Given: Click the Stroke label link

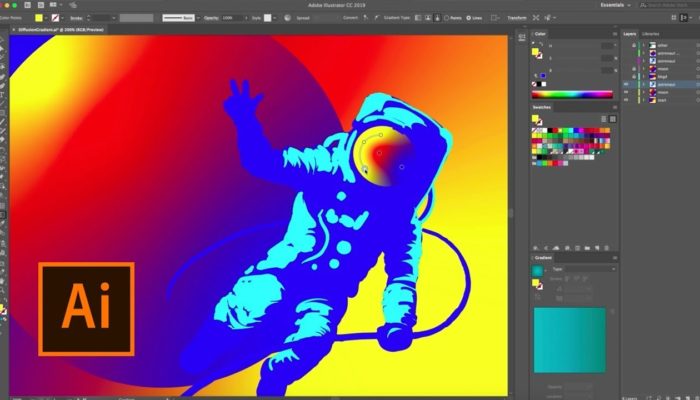Looking at the screenshot, I should pyautogui.click(x=76, y=18).
